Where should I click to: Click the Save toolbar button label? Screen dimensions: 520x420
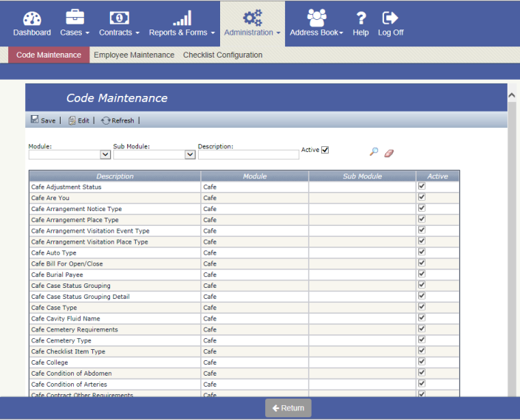[48, 120]
